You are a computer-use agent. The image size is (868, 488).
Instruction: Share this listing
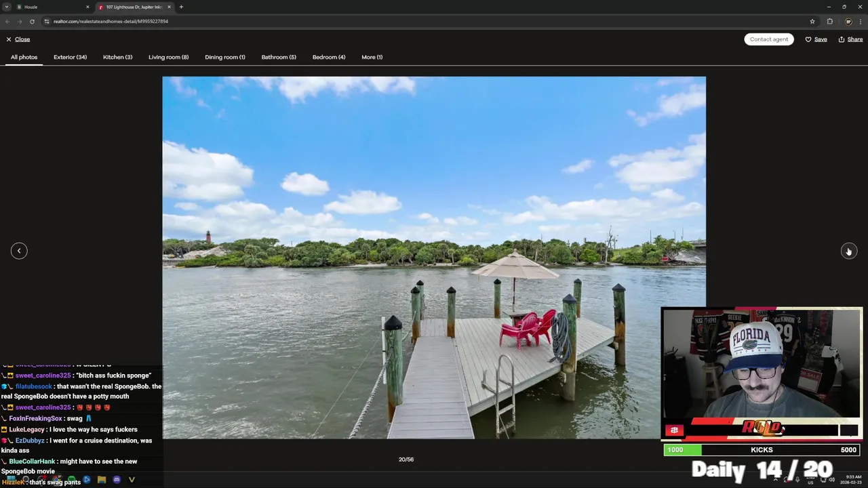(850, 39)
